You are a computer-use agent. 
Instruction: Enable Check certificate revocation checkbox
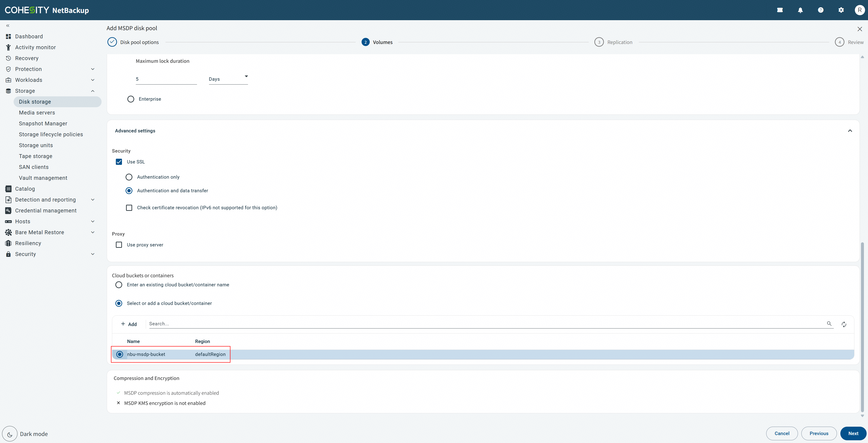[x=129, y=208]
